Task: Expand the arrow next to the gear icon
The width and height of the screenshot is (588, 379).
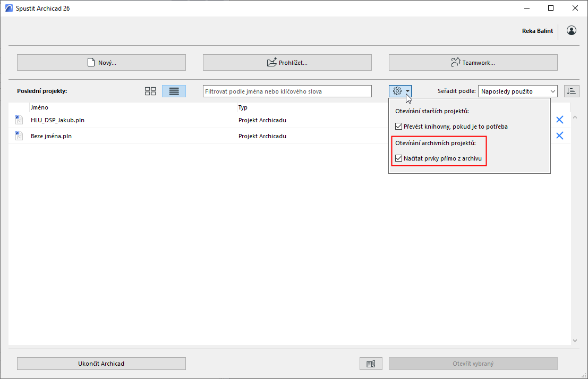Action: [407, 90]
